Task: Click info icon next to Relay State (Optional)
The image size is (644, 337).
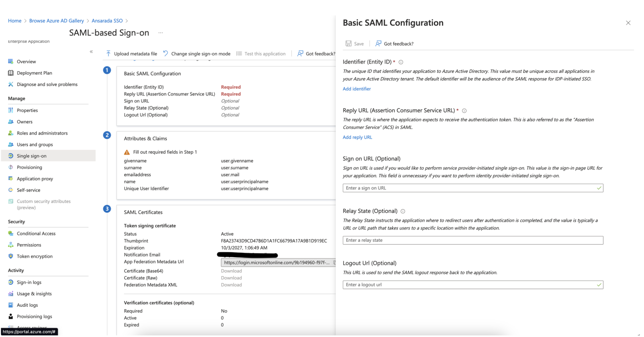Action: point(403,211)
